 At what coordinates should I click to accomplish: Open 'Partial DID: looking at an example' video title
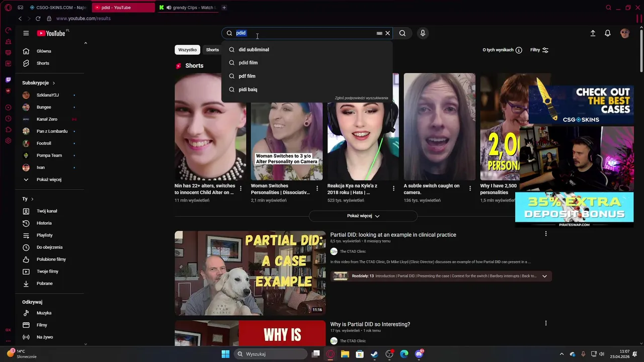click(393, 235)
